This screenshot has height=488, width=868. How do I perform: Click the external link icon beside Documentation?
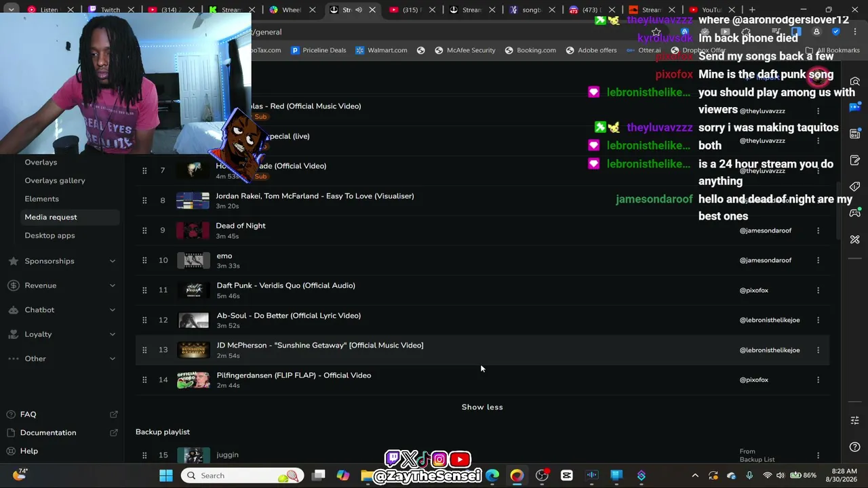click(x=113, y=432)
